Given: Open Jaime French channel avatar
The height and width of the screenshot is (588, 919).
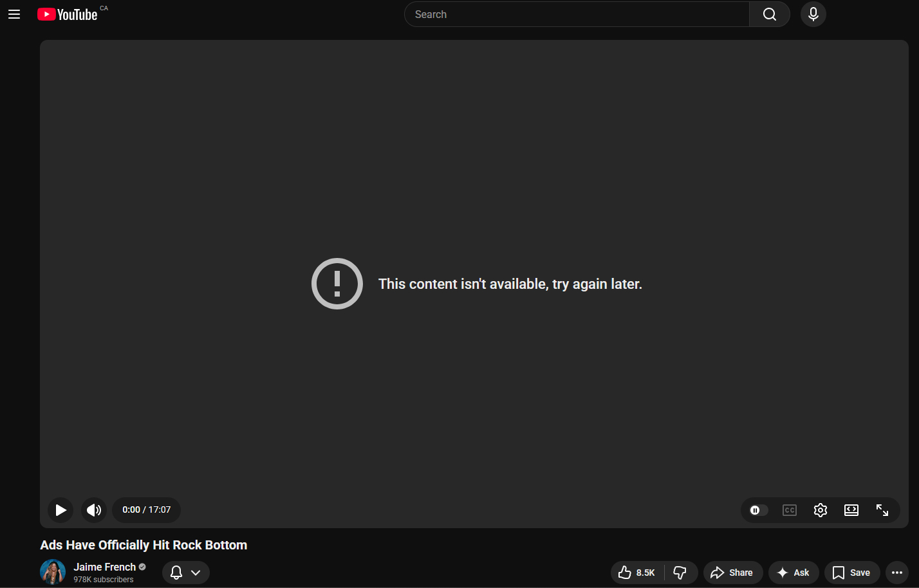Looking at the screenshot, I should pos(53,572).
